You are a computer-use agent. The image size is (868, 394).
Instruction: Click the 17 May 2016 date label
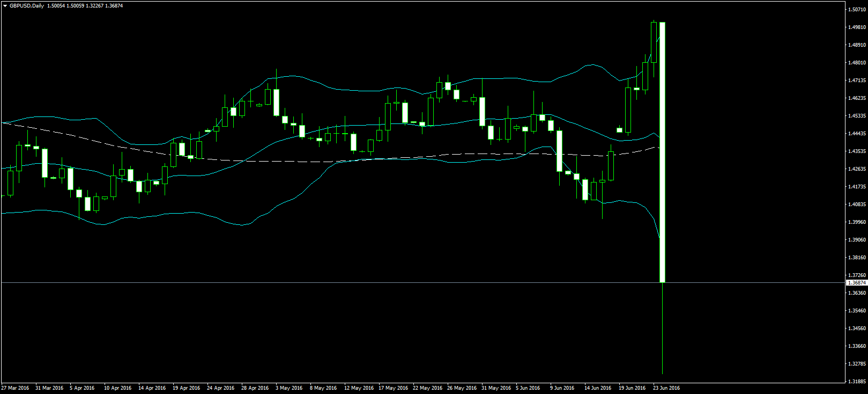click(393, 388)
